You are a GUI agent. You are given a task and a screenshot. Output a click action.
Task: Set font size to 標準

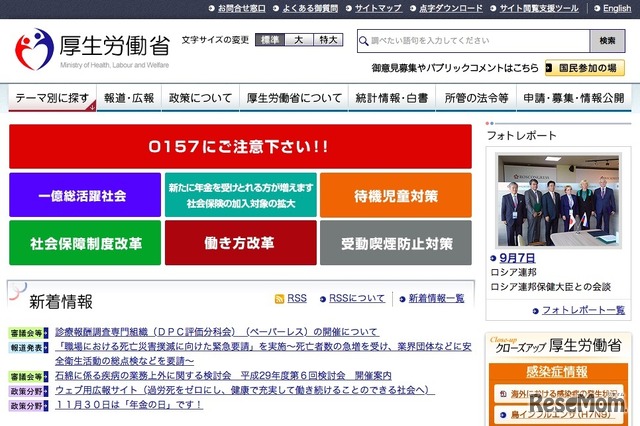269,40
